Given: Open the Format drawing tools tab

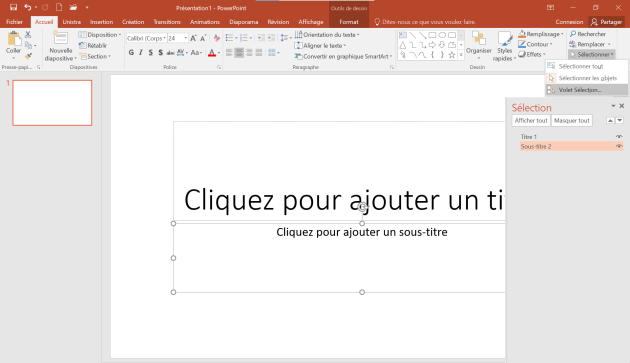Looking at the screenshot, I should (349, 22).
